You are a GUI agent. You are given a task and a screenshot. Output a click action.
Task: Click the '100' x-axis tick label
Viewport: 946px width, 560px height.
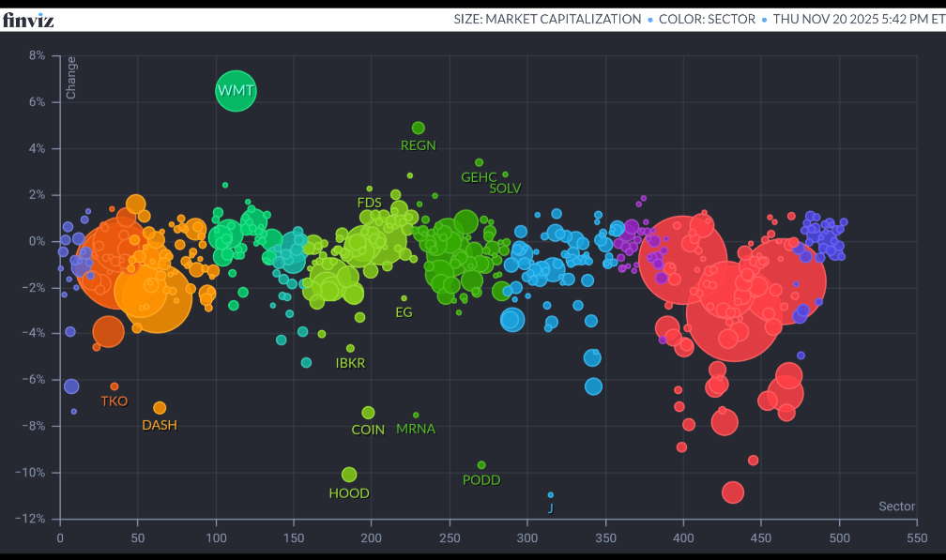click(x=216, y=538)
